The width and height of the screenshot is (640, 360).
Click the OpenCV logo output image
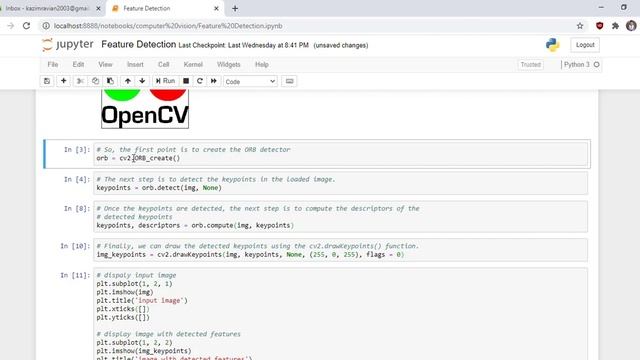[x=145, y=109]
